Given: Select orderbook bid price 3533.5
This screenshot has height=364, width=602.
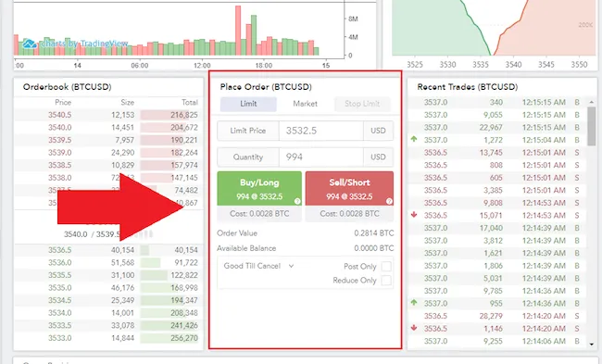Looking at the screenshot, I should point(59,326).
